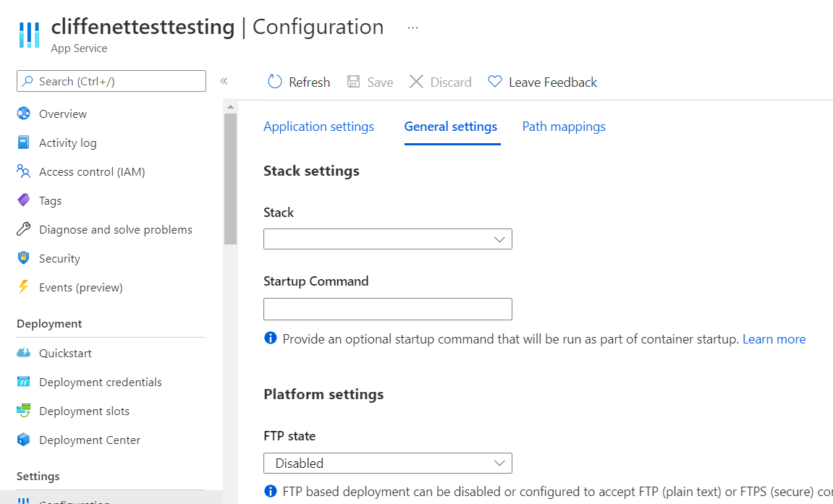Open Deployment slots
This screenshot has height=504, width=833.
pos(84,411)
